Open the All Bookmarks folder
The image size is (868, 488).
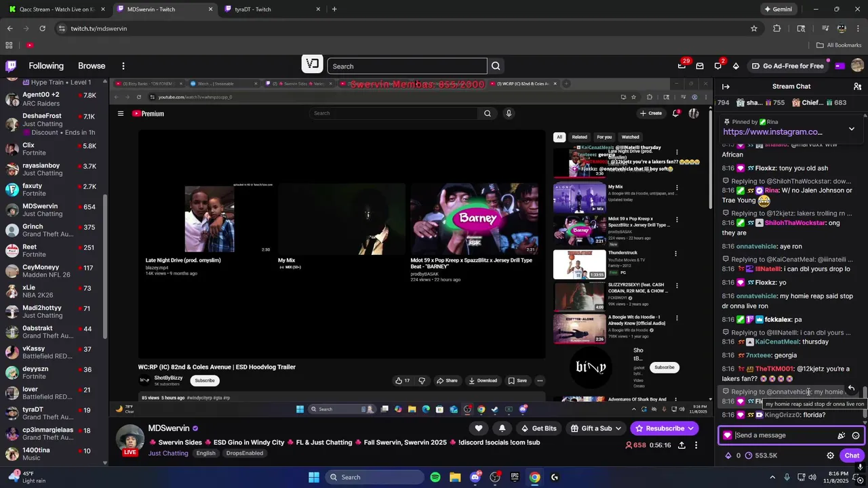click(839, 45)
